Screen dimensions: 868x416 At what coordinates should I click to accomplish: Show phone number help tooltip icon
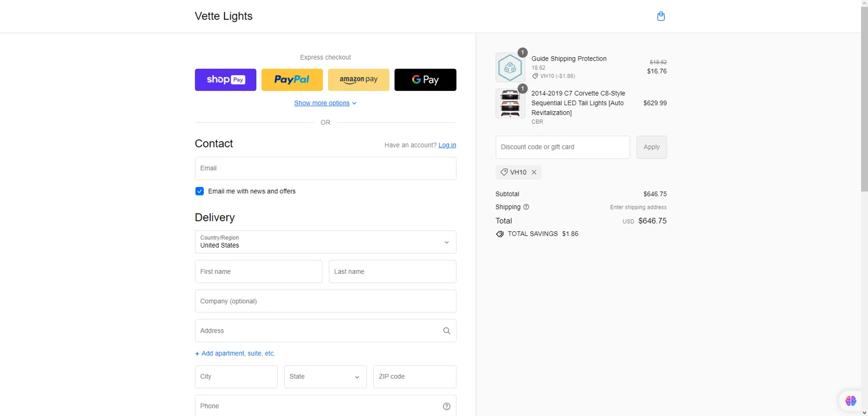point(447,406)
